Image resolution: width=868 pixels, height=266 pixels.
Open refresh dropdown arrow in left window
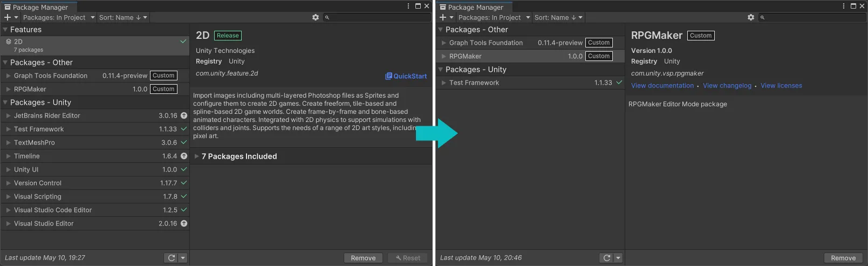(x=183, y=258)
